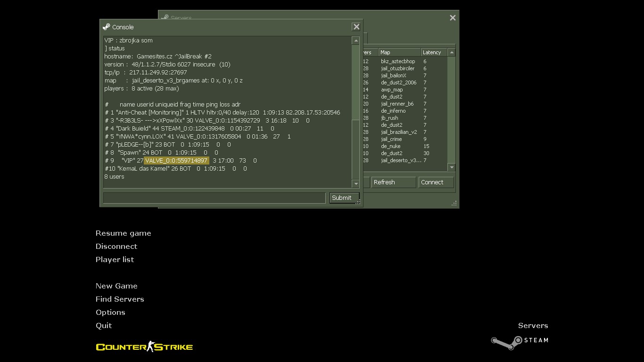Select the jail_crime server row

click(404, 139)
